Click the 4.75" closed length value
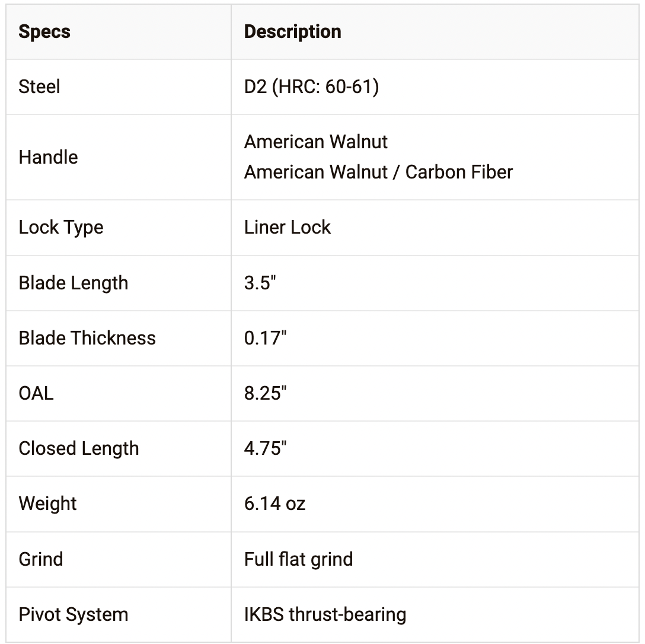 pos(265,449)
